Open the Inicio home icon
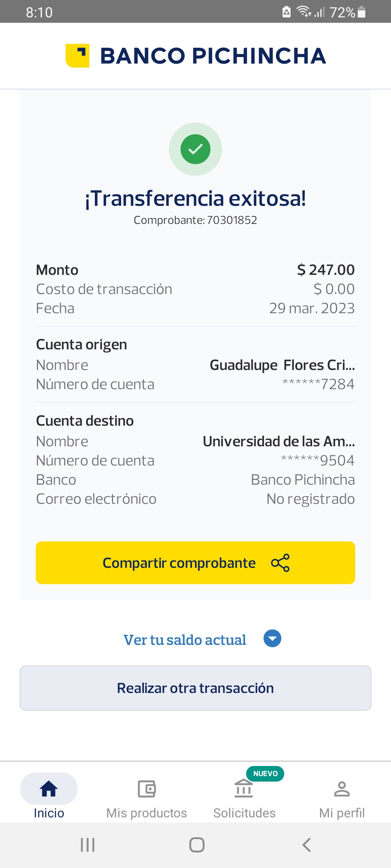Image resolution: width=391 pixels, height=868 pixels. [49, 788]
